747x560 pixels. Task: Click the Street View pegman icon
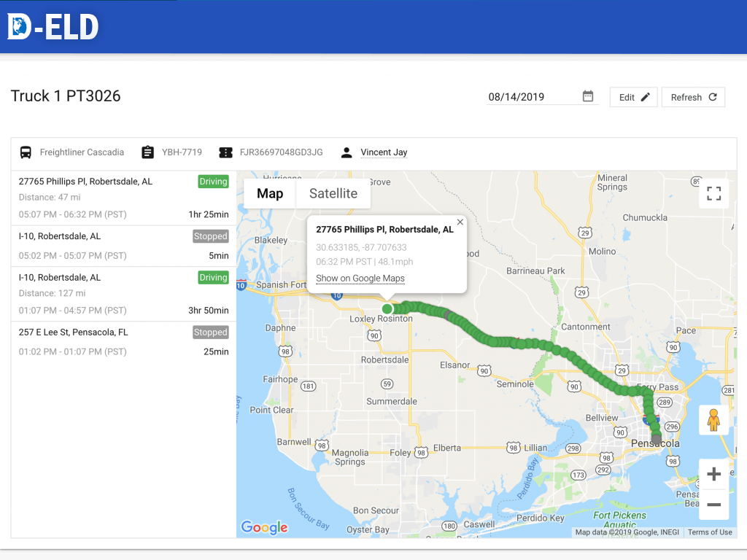(713, 421)
